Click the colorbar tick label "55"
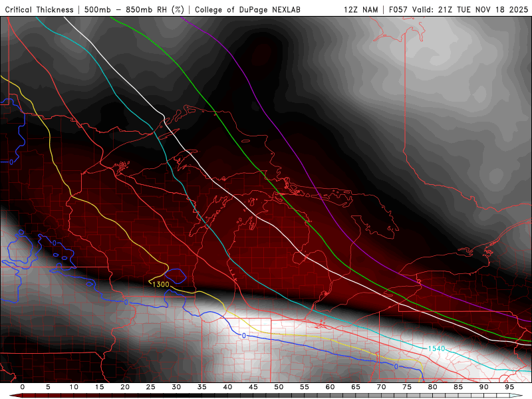 point(305,387)
